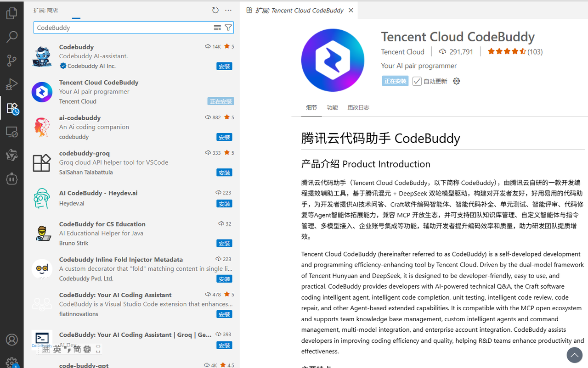This screenshot has height=368, width=588.
Task: Install Codebuddy Inline Fold Injector Metadata
Action: (224, 279)
